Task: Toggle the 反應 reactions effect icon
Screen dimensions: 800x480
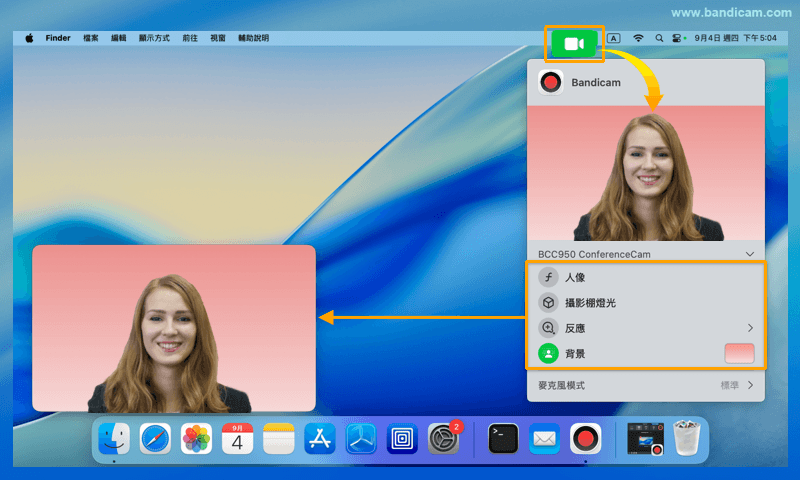Action: tap(548, 327)
